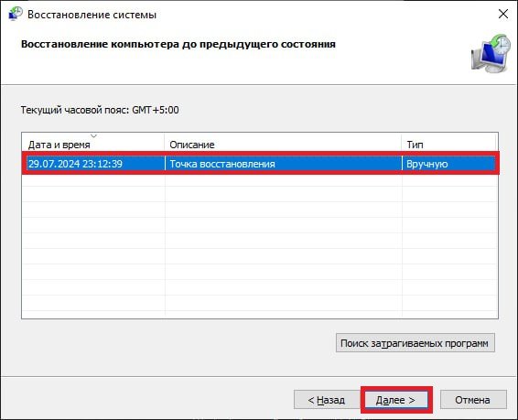Screen dimensions: 518x420
Task: Click the Вручную type cell
Action: tap(426, 164)
